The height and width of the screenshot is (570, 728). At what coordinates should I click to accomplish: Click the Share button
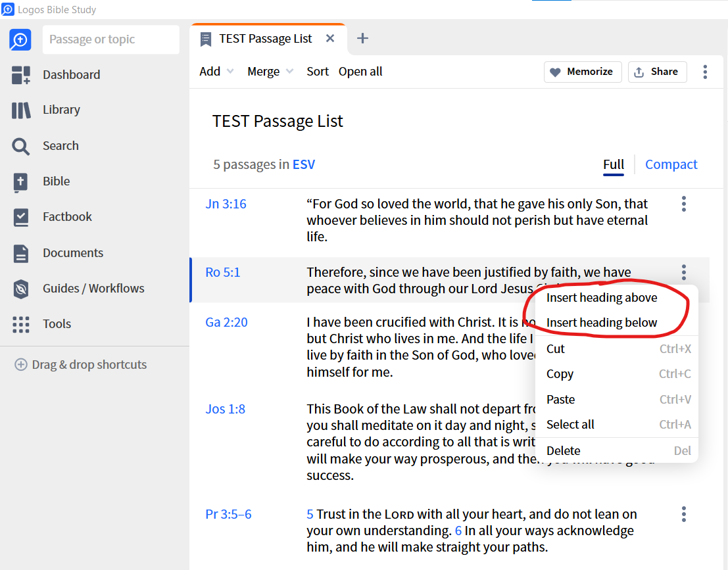click(658, 72)
